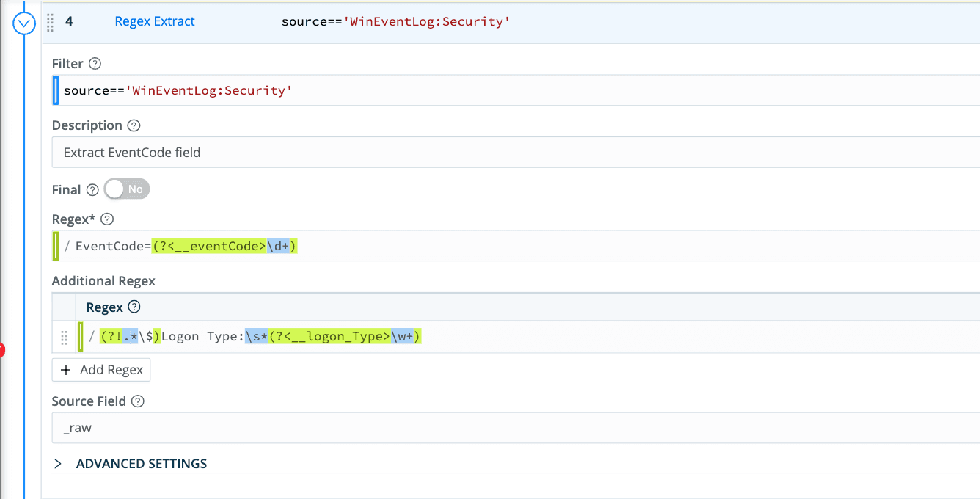
Task: Click the Regex* field help icon
Action: 107,219
